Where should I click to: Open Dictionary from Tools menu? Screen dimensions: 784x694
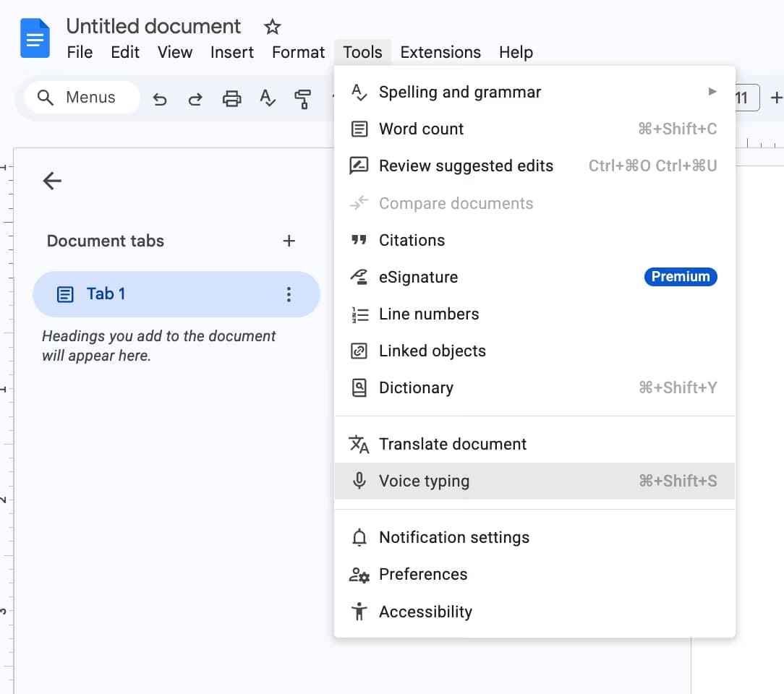click(534, 387)
